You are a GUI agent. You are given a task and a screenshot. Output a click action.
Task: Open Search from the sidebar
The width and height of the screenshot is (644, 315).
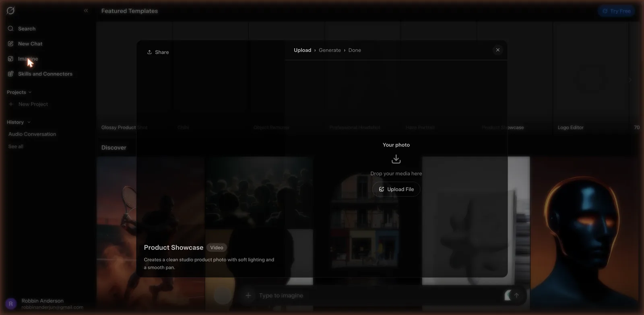27,29
